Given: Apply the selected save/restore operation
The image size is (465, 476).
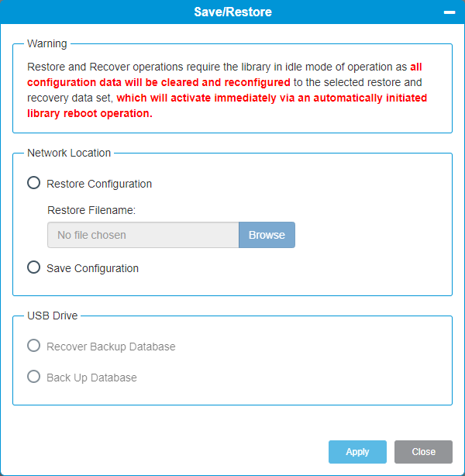Looking at the screenshot, I should (x=357, y=452).
